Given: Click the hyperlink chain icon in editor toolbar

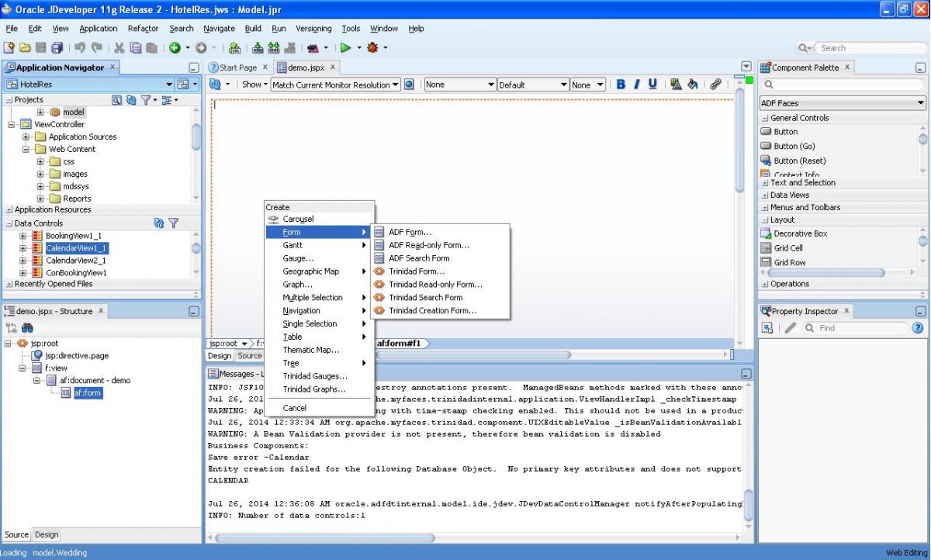Looking at the screenshot, I should click(x=716, y=85).
